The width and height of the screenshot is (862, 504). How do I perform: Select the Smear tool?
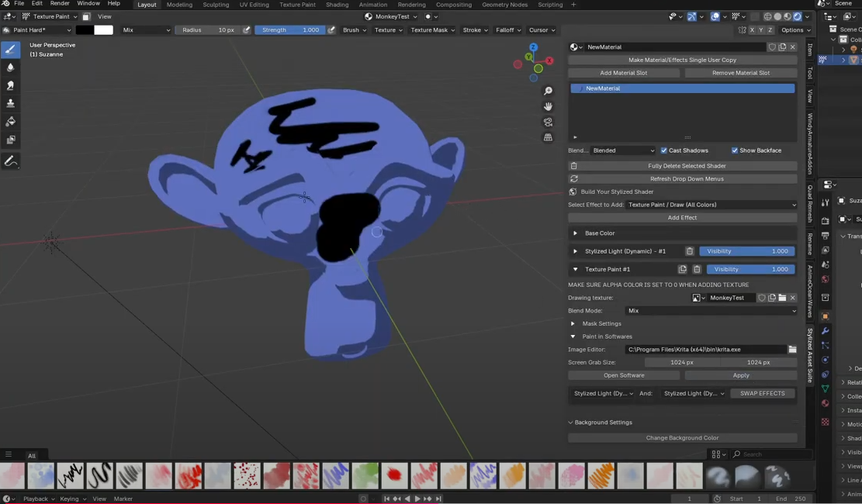click(11, 85)
